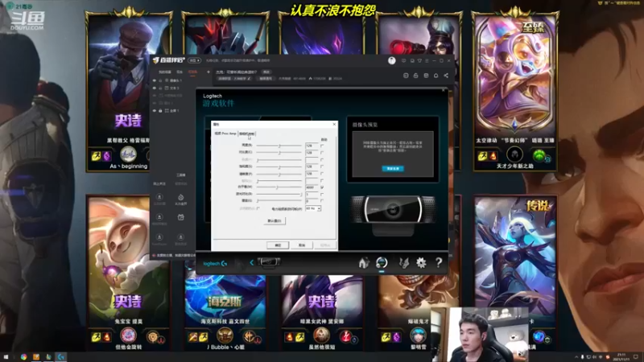Click the Logitech G logo

pos(215,264)
